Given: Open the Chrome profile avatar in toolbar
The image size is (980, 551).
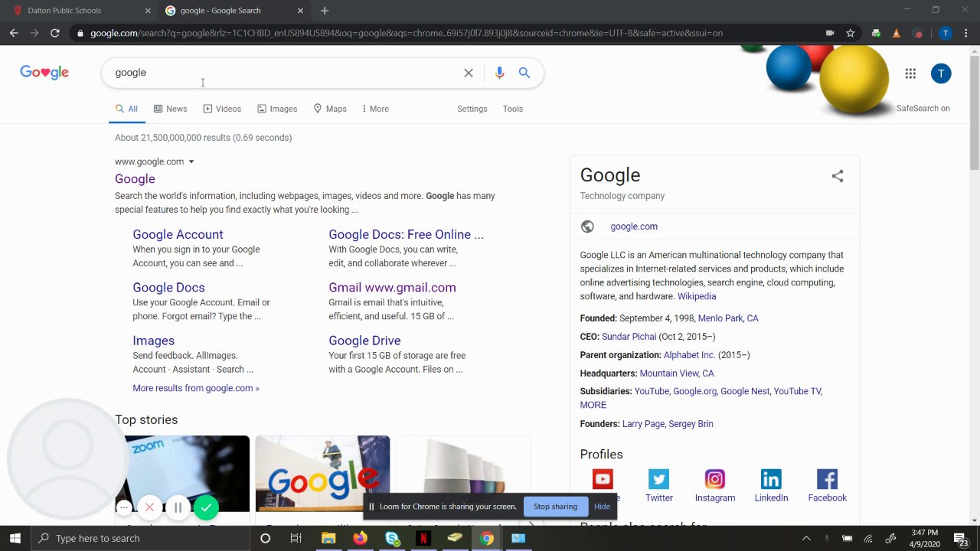Looking at the screenshot, I should pyautogui.click(x=946, y=33).
